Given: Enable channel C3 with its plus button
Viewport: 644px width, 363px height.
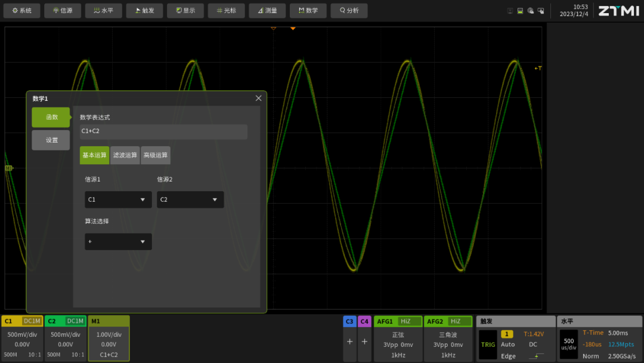Looking at the screenshot, I should tap(349, 342).
